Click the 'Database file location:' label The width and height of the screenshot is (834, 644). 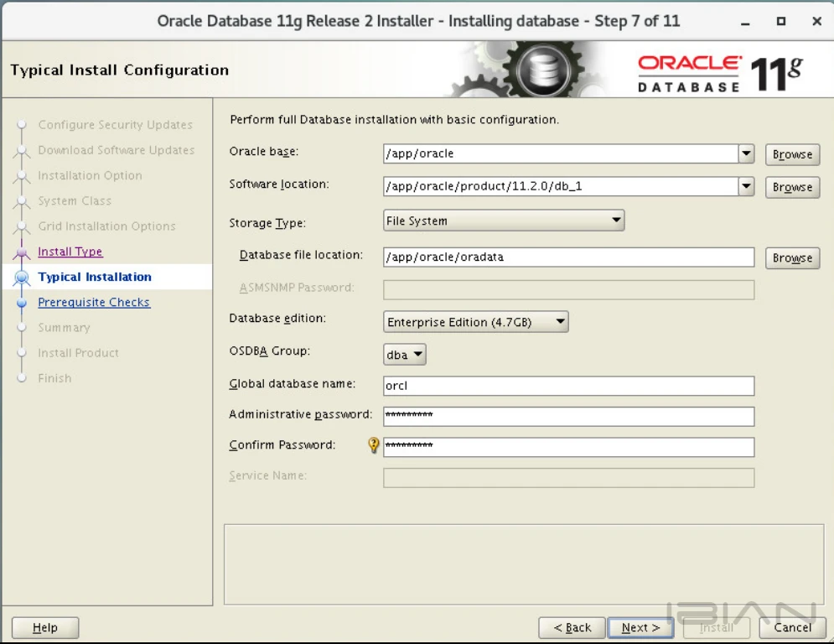coord(301,255)
